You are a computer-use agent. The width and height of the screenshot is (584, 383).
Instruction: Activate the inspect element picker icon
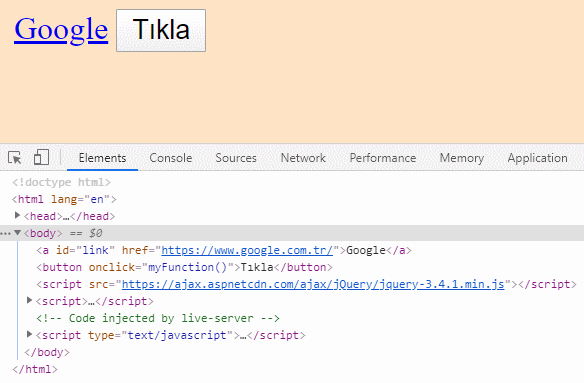click(x=15, y=158)
